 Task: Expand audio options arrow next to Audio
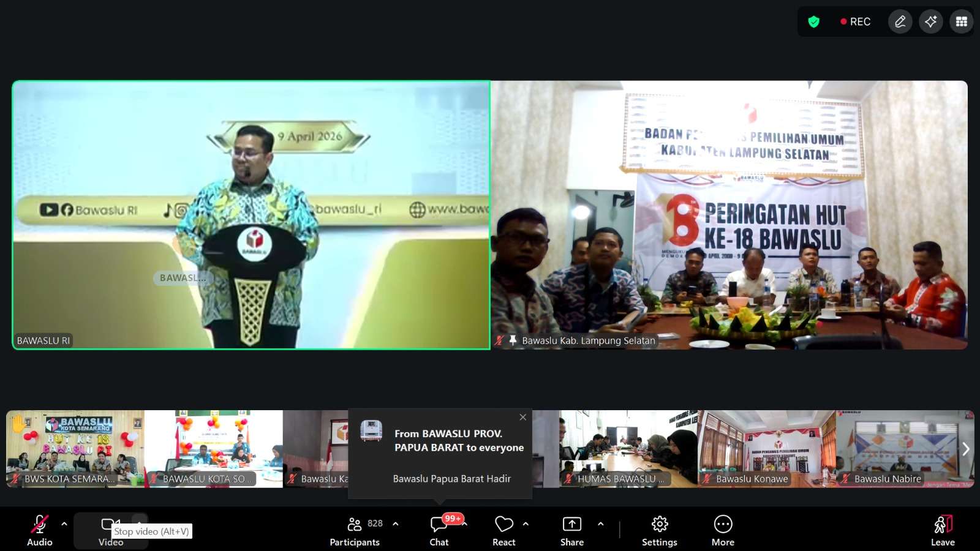coord(64,524)
